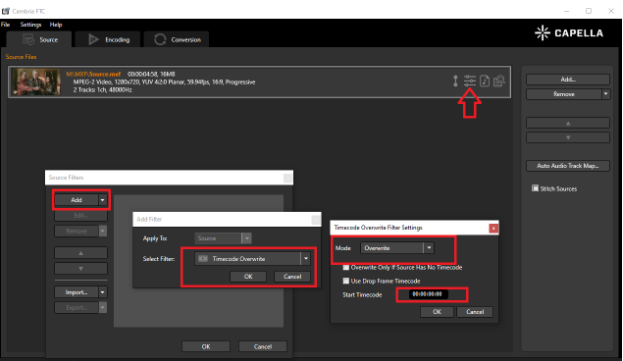The height and width of the screenshot is (361, 623).
Task: Click Add in the Source Filters dialog
Action: coord(76,200)
